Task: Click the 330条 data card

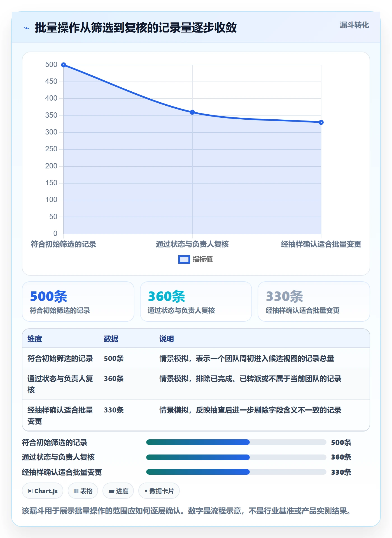Action: click(314, 302)
